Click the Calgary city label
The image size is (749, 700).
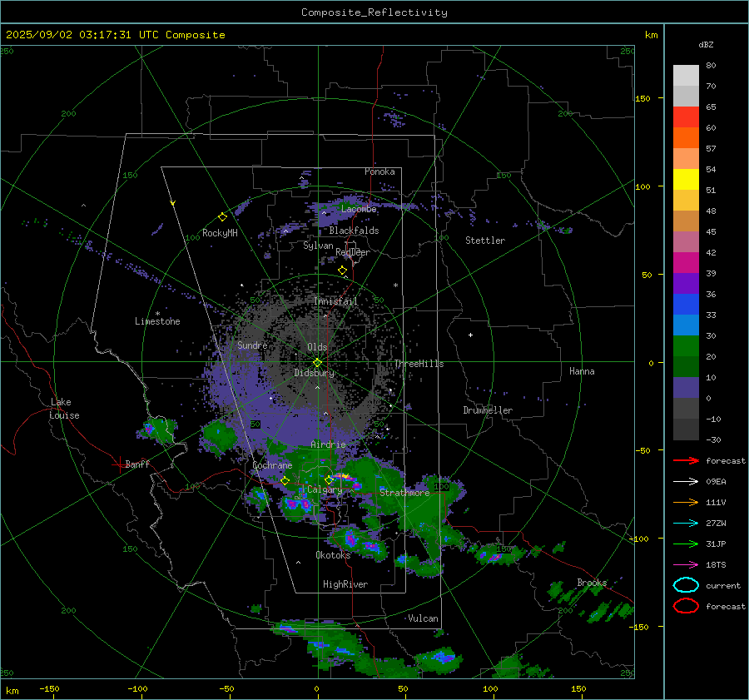click(325, 489)
